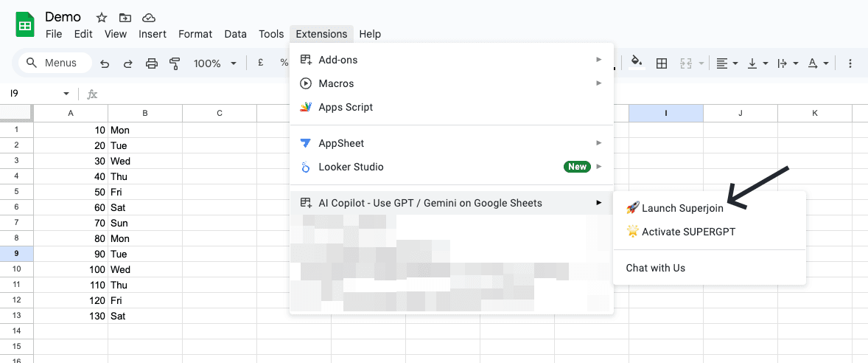Open the Format menu
This screenshot has width=868, height=363.
[195, 34]
